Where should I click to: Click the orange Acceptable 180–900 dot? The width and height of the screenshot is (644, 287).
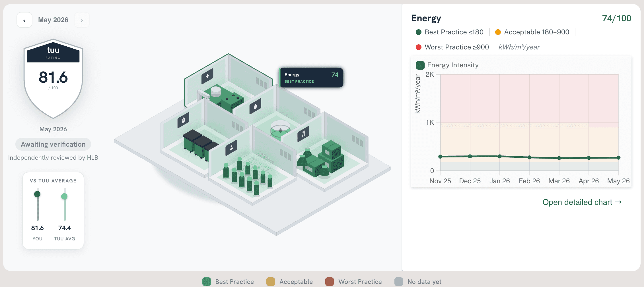tap(498, 32)
